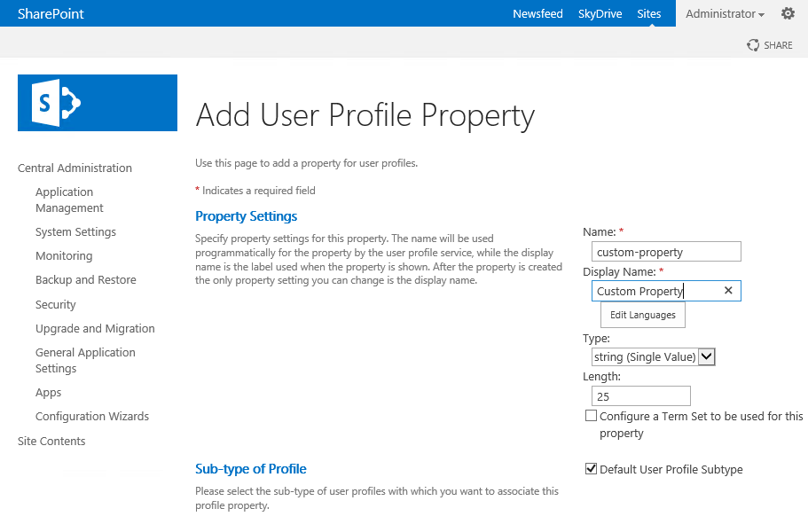
Task: Clear the Display Name field with X
Action: point(728,291)
